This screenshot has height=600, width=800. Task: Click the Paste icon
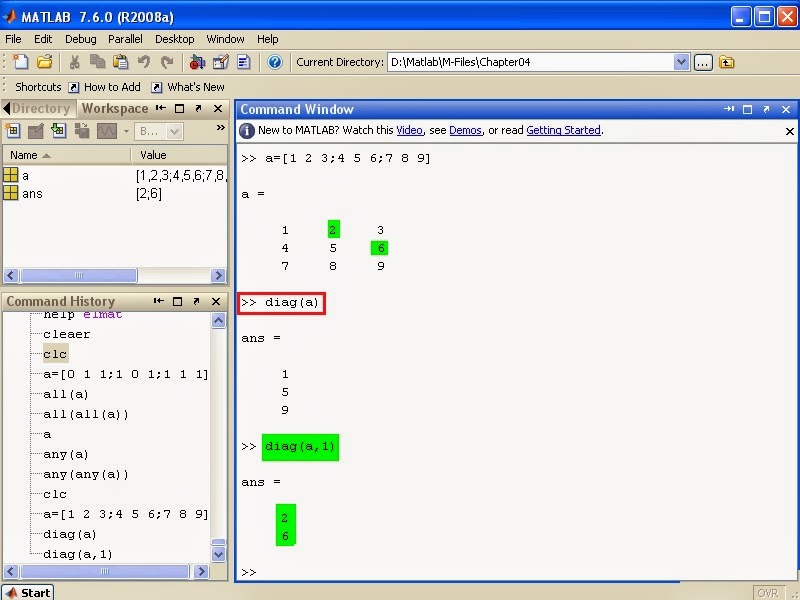pos(122,62)
